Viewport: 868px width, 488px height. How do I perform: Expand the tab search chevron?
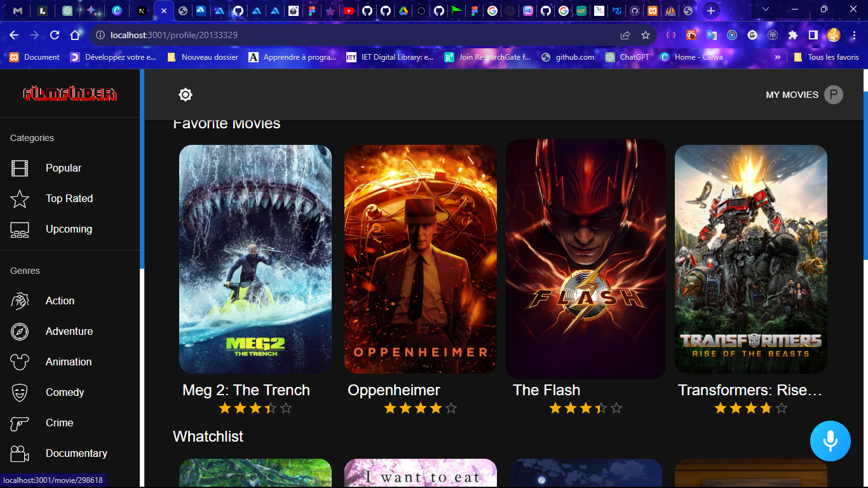coord(766,10)
